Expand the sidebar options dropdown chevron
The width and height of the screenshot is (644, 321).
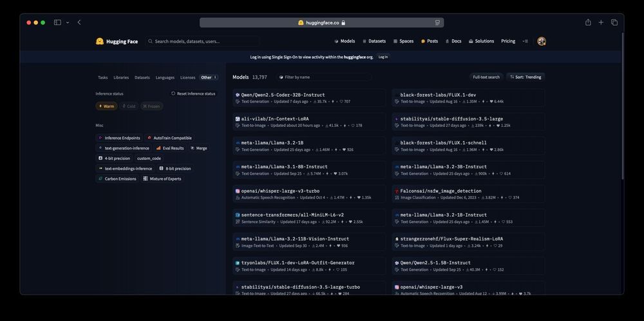[68, 23]
